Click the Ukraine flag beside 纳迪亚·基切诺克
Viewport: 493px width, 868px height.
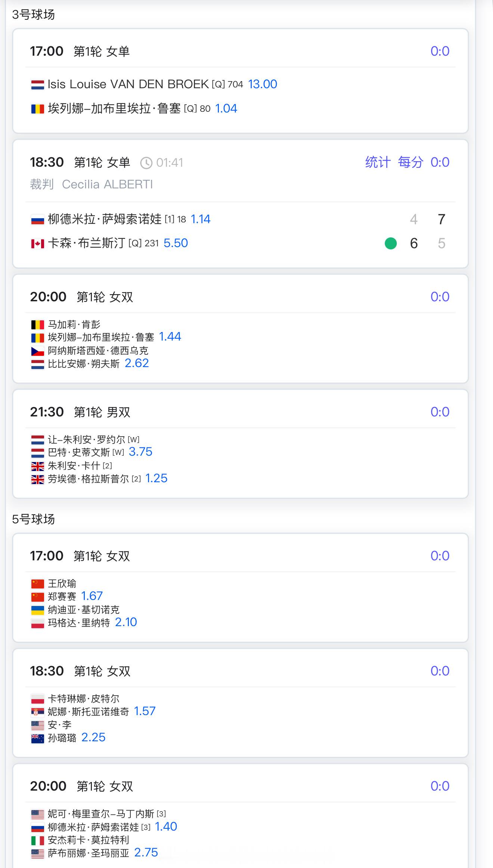click(x=37, y=610)
